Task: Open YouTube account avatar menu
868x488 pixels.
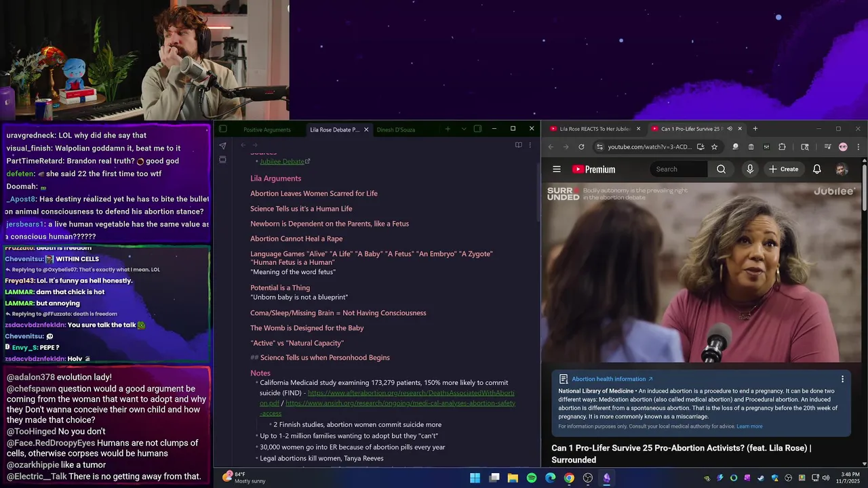Action: (x=842, y=169)
